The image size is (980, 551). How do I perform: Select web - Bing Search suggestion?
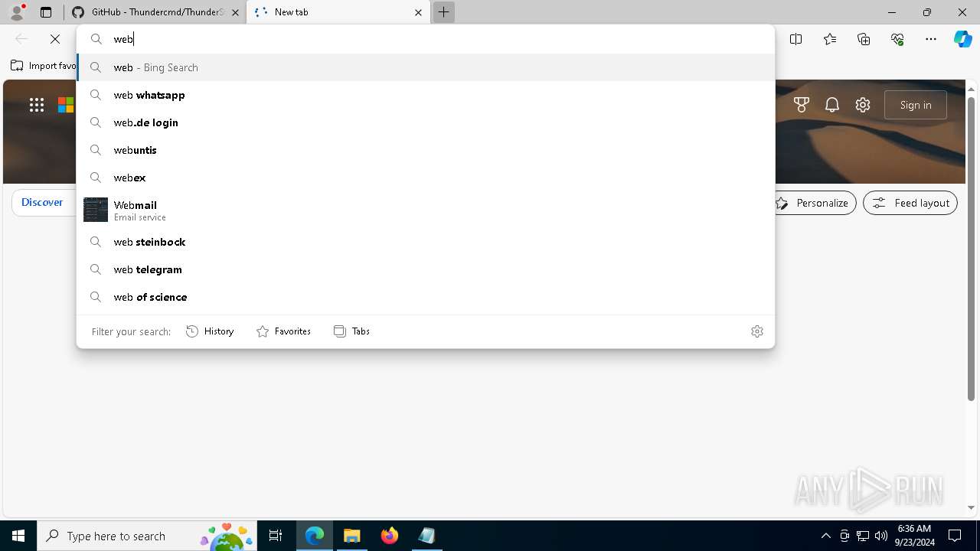tap(426, 67)
